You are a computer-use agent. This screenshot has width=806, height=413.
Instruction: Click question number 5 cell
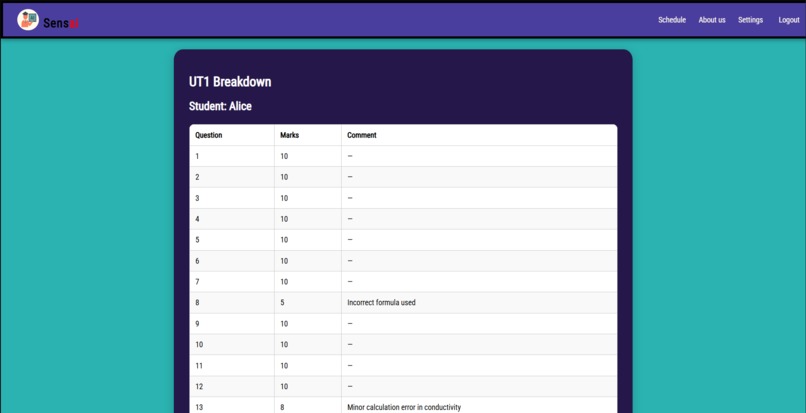(232, 240)
